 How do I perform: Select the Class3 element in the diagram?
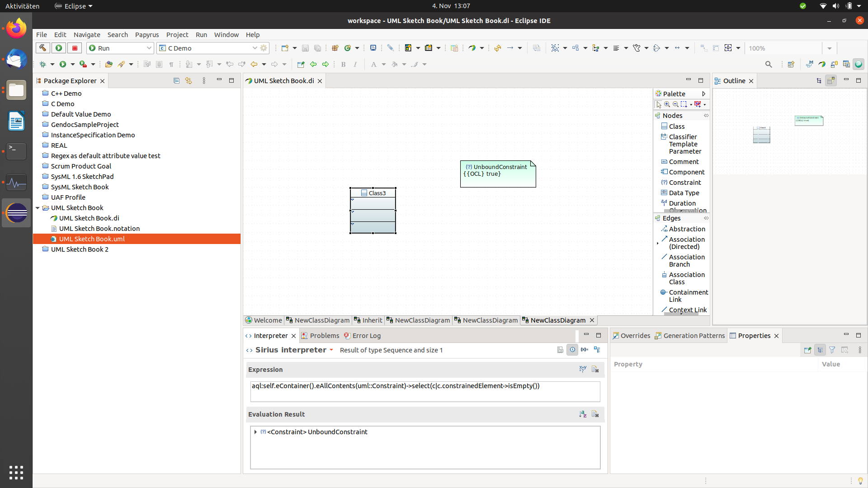[x=373, y=211]
